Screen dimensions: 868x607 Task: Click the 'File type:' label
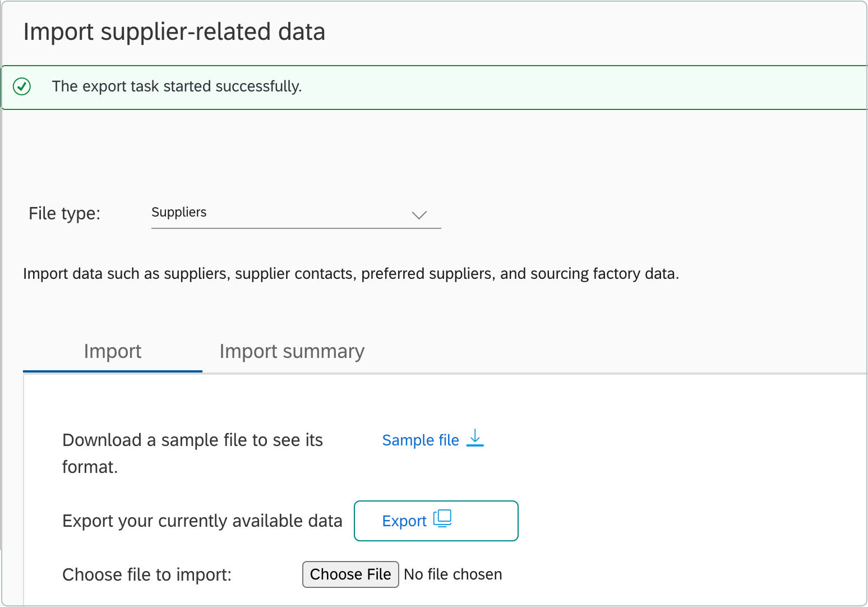tap(64, 214)
